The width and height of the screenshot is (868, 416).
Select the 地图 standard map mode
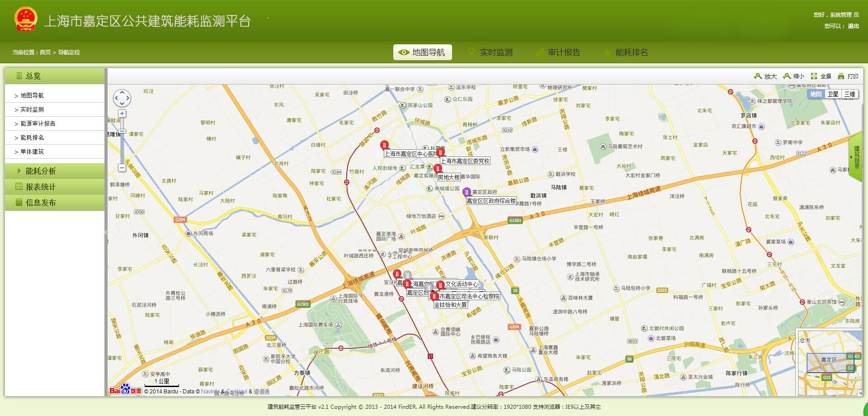click(x=816, y=94)
